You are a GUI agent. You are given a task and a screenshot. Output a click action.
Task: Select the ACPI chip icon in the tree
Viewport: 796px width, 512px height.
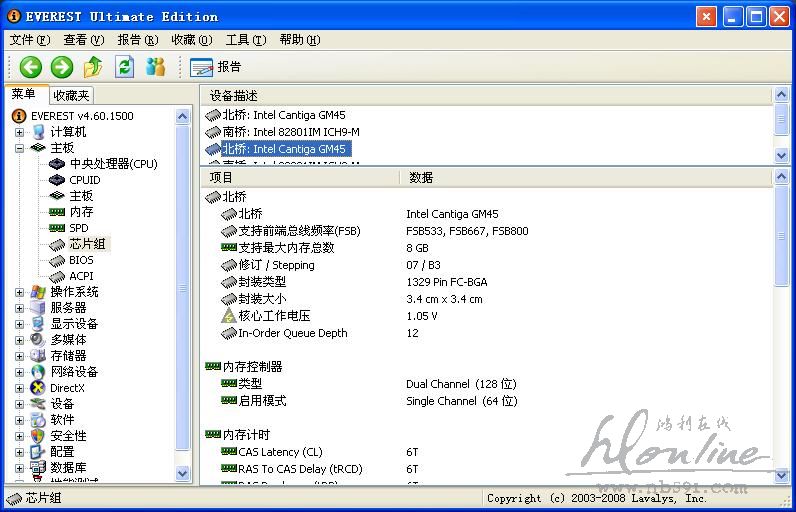point(57,277)
